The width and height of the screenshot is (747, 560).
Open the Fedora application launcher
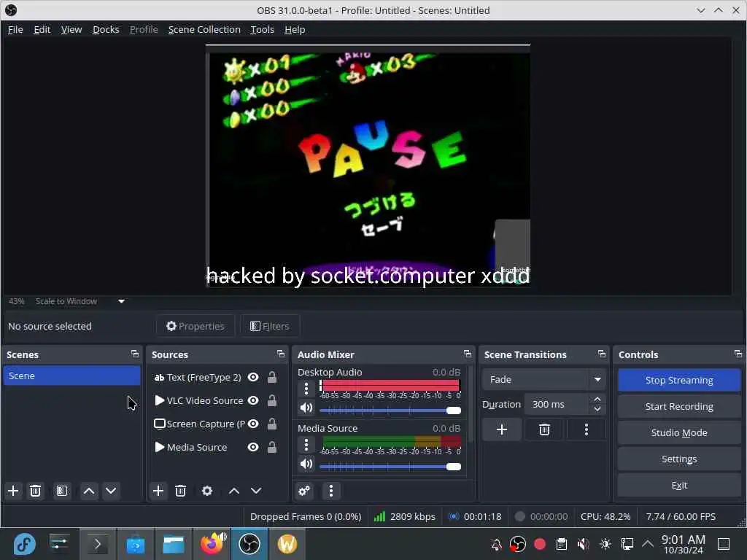pyautogui.click(x=24, y=543)
